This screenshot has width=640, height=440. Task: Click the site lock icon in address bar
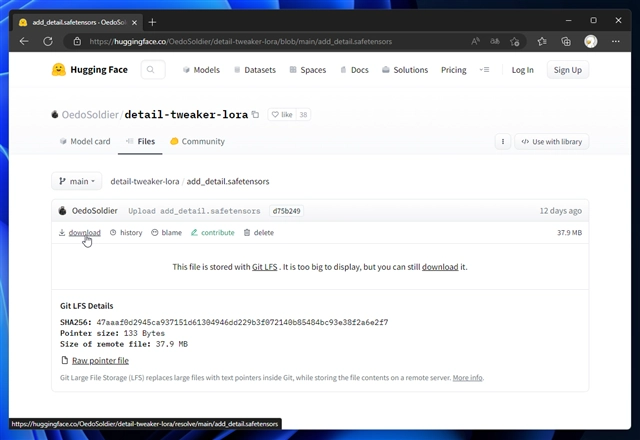click(x=77, y=41)
